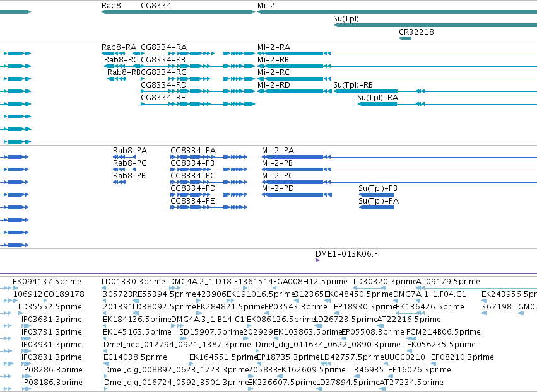Click transcript label Mi-2-RA
The height and width of the screenshot is (392, 537).
coord(274,47)
